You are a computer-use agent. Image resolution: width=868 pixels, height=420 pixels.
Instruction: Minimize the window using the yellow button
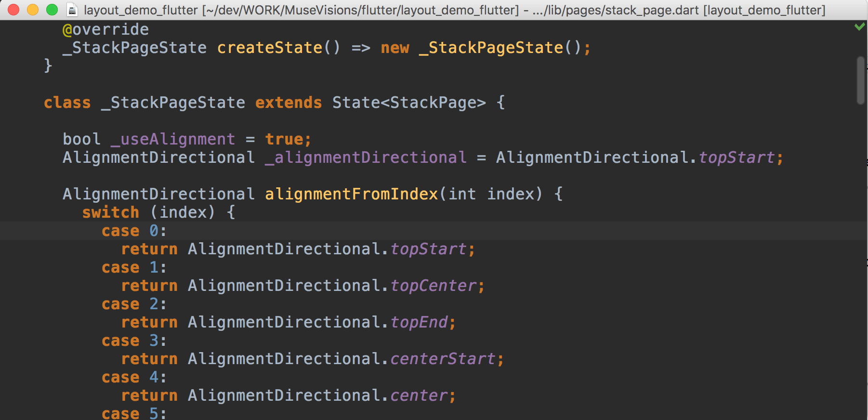click(33, 10)
